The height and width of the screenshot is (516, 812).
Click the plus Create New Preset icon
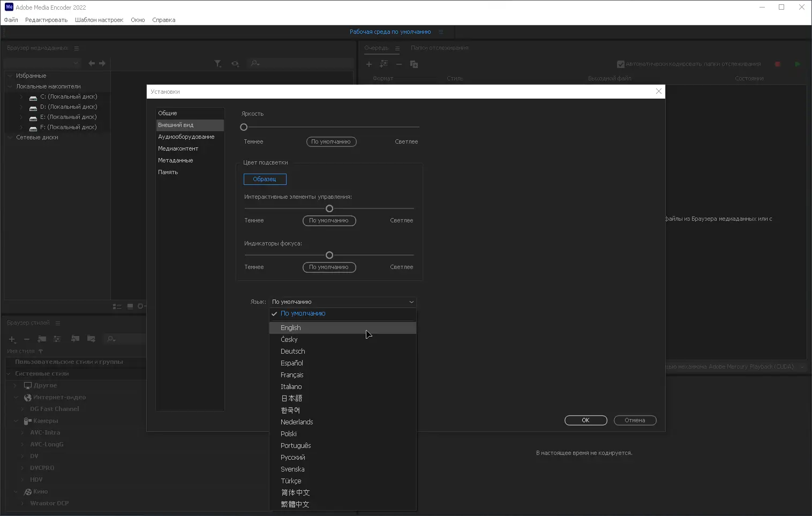[12, 339]
